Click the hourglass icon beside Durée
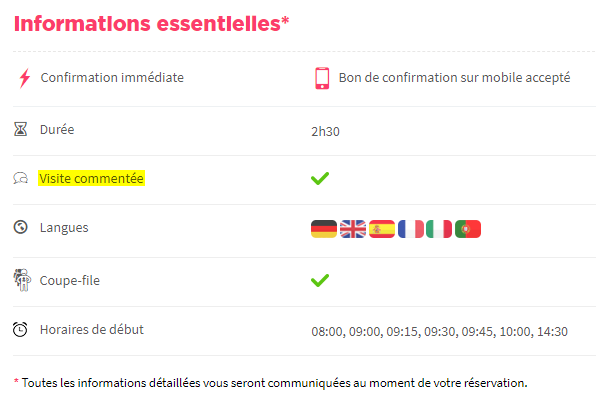The width and height of the screenshot is (596, 405). pyautogui.click(x=21, y=129)
